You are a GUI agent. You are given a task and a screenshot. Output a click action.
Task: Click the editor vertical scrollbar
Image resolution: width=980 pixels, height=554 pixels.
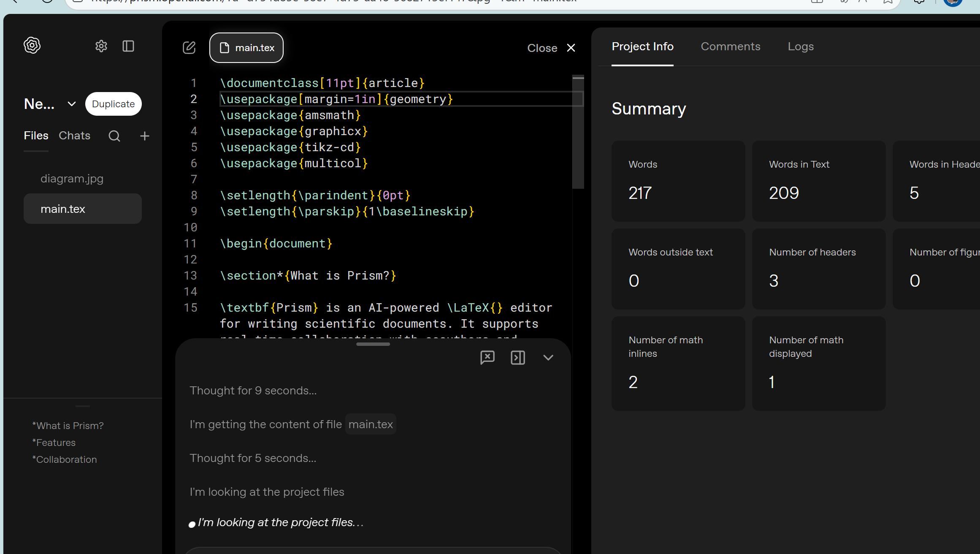tap(578, 132)
